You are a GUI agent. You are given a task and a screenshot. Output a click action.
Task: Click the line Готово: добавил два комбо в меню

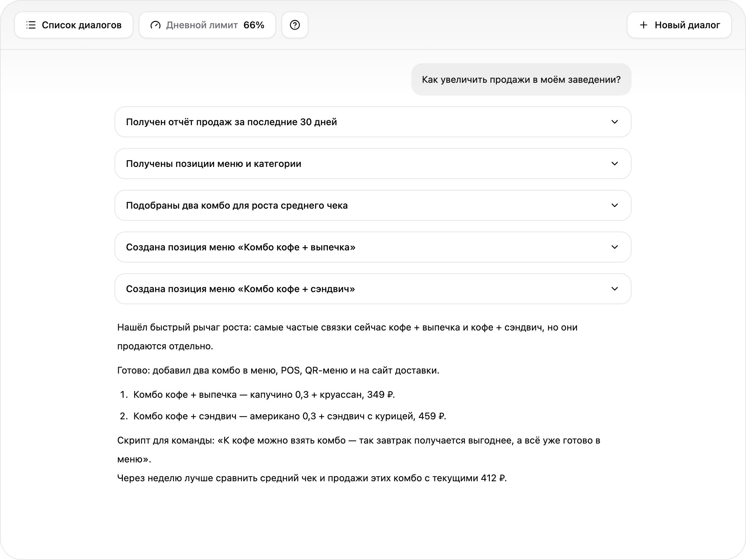tap(278, 371)
